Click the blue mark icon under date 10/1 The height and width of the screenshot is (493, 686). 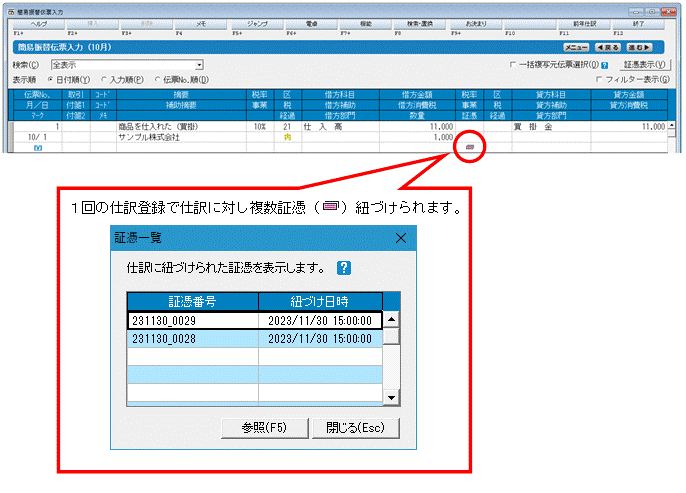(x=38, y=148)
